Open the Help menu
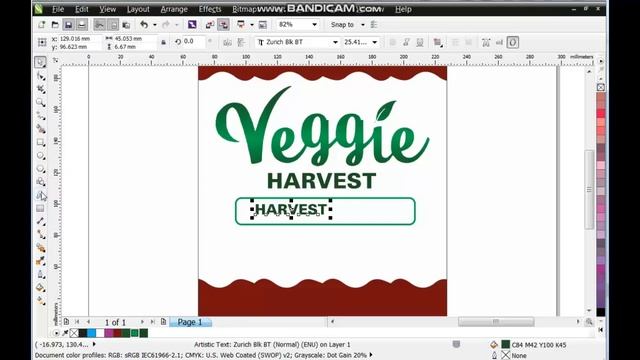Image resolution: width=640 pixels, height=360 pixels. click(403, 9)
